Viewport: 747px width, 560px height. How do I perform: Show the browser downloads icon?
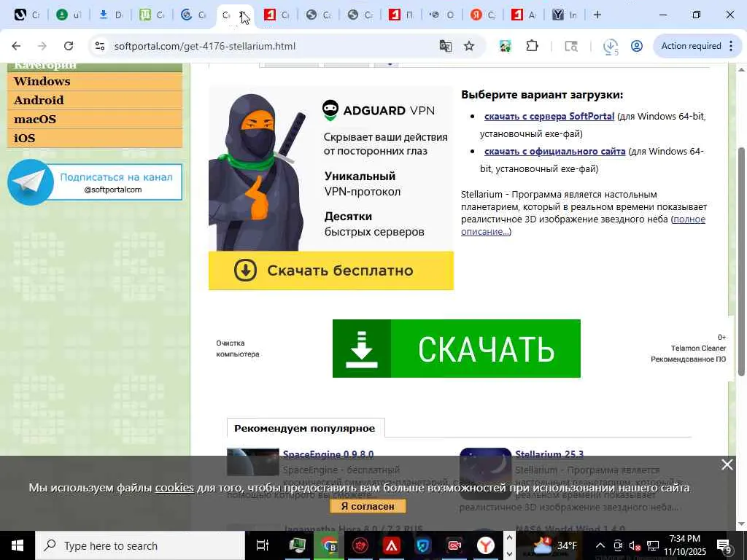coord(611,46)
